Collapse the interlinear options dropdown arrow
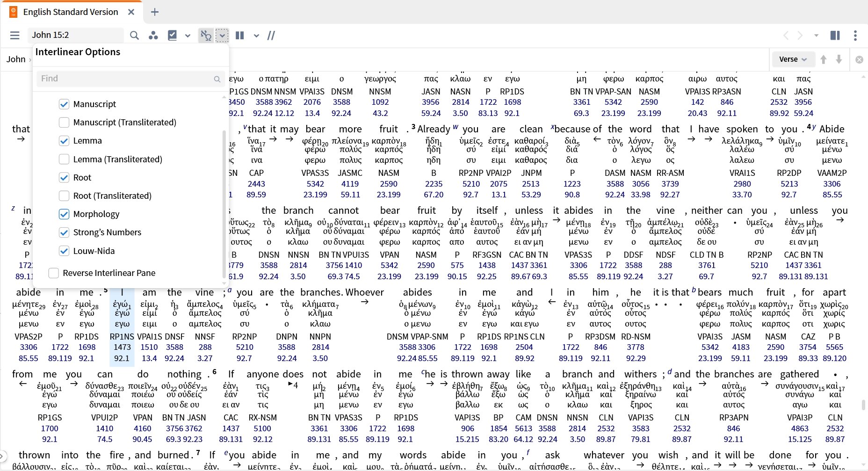This screenshot has width=868, height=471. (x=222, y=36)
